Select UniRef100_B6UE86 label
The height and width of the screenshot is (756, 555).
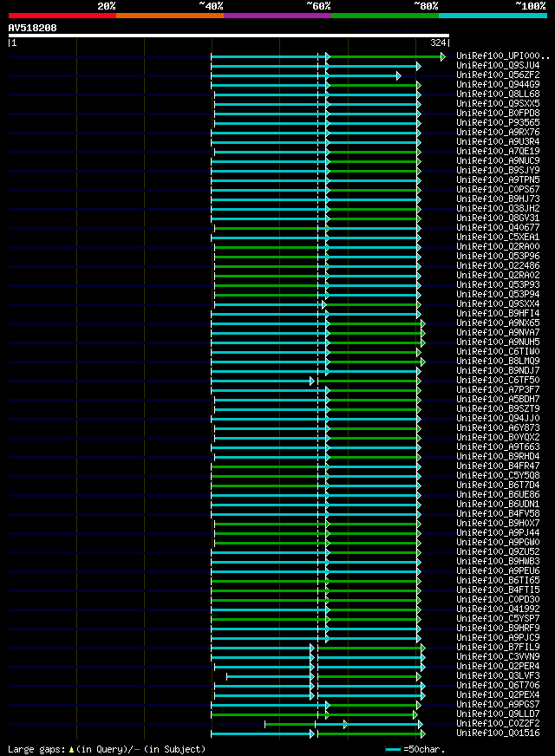tap(498, 495)
